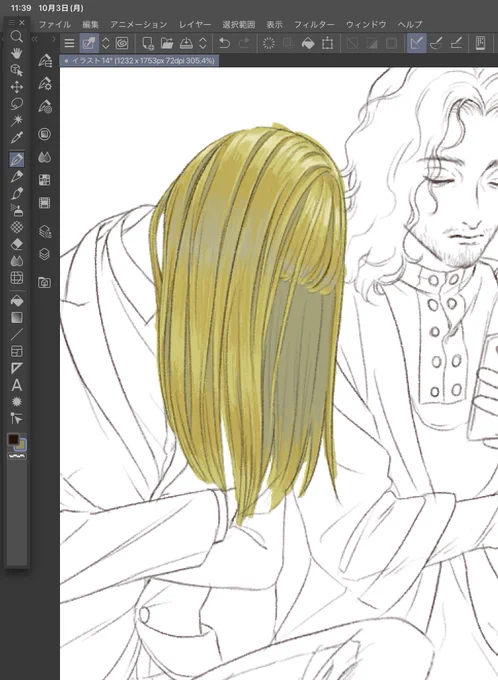Select the Gradient tool
This screenshot has height=680, width=498.
click(16, 317)
